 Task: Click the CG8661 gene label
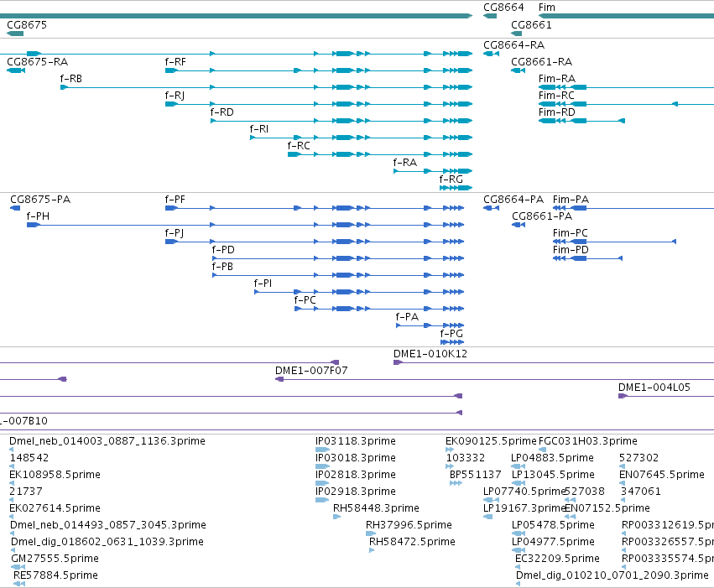click(x=531, y=24)
